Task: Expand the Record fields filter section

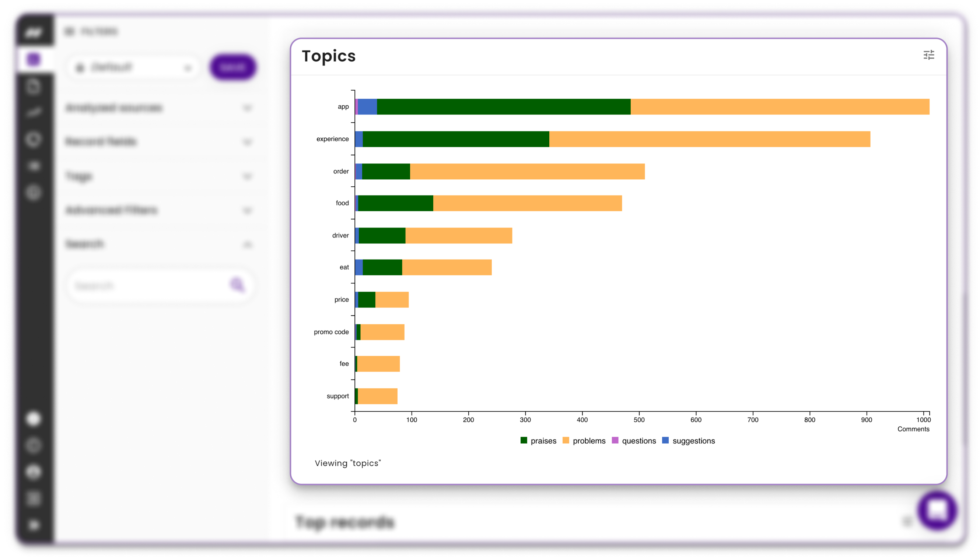Action: (158, 141)
